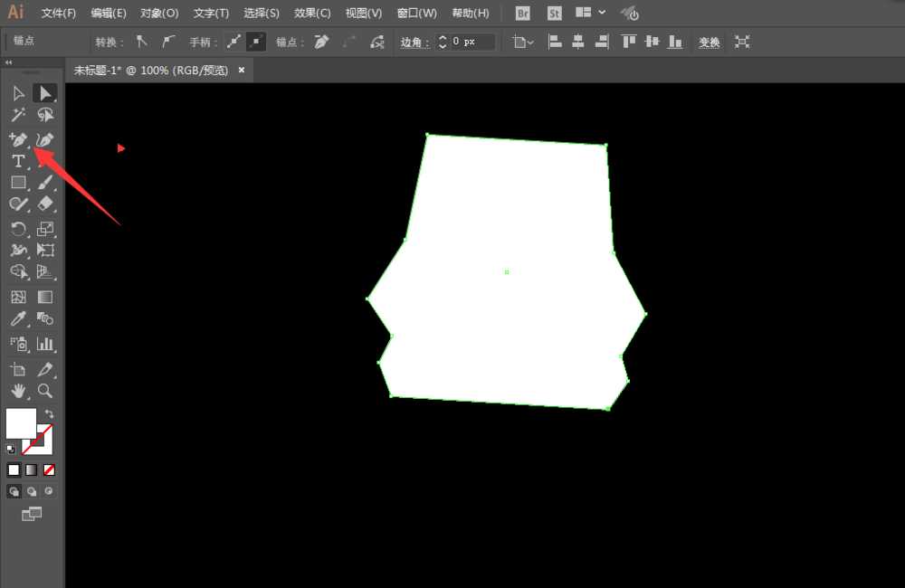Select the Direct Selection tool
Image resolution: width=905 pixels, height=588 pixels.
[x=45, y=93]
